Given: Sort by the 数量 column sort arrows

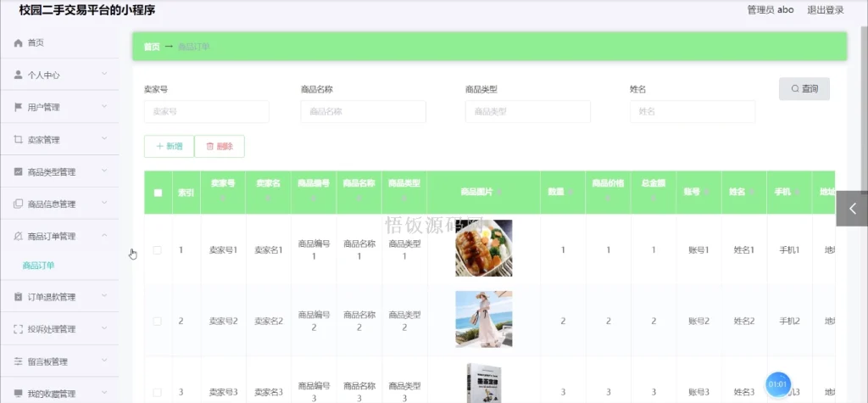Looking at the screenshot, I should coord(570,192).
